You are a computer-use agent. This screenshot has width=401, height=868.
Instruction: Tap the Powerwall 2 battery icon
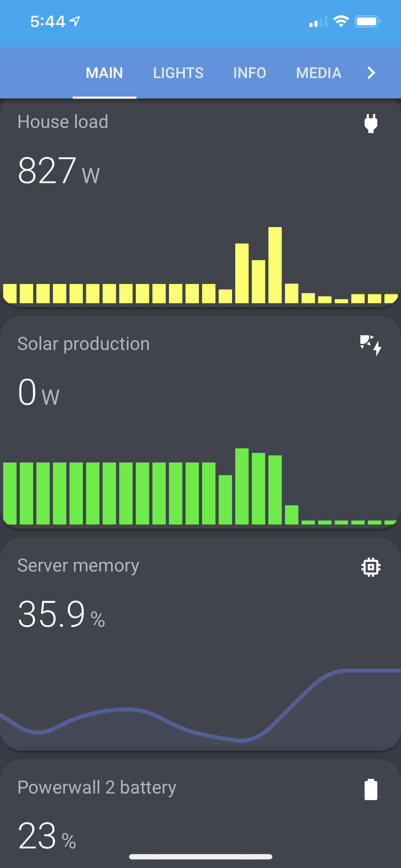click(371, 790)
